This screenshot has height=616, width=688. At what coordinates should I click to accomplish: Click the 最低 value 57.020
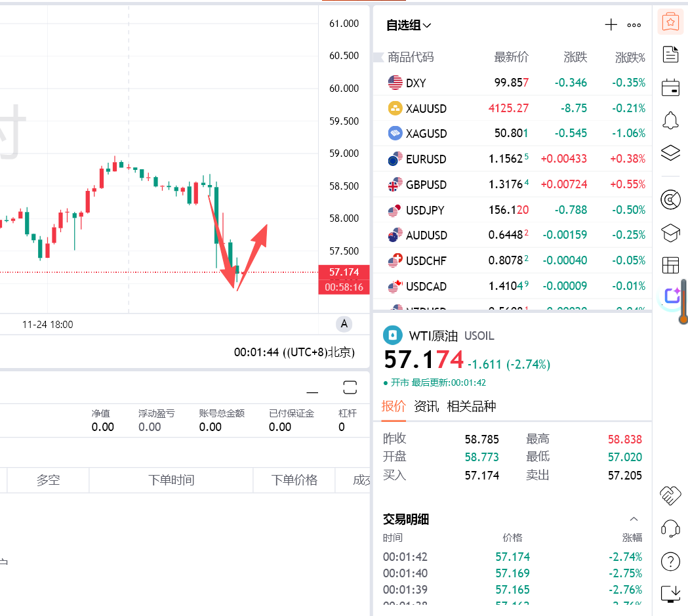(x=625, y=457)
